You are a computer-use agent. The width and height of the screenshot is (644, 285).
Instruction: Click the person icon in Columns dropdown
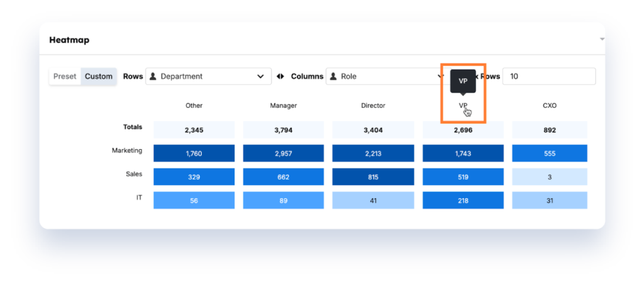point(333,77)
